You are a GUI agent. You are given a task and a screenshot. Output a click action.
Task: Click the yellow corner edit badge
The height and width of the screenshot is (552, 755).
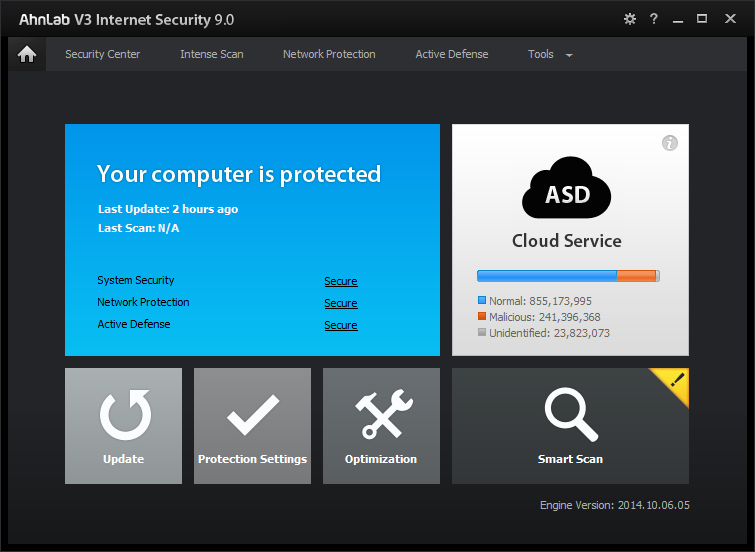(x=675, y=380)
